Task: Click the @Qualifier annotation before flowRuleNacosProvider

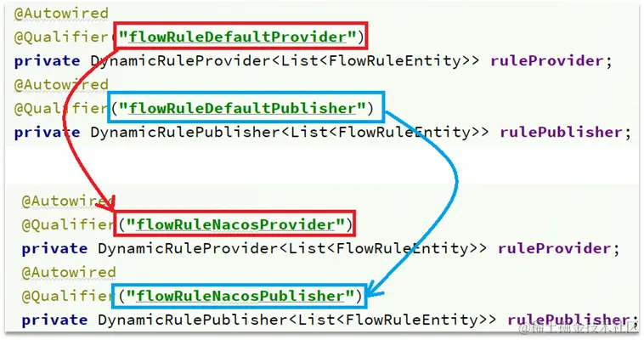Action: [x=69, y=225]
